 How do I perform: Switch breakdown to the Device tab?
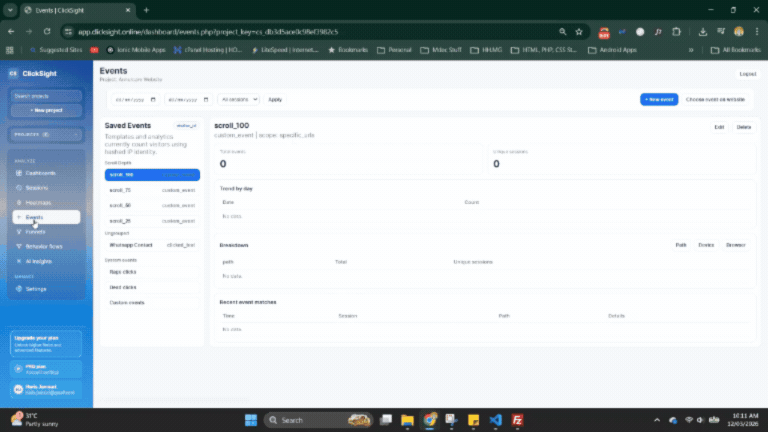[x=706, y=244]
